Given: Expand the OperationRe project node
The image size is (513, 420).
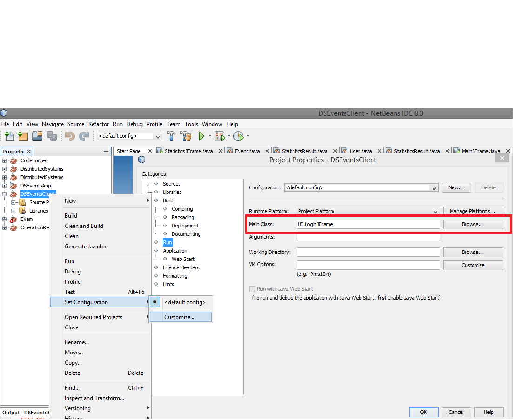Looking at the screenshot, I should [4, 227].
